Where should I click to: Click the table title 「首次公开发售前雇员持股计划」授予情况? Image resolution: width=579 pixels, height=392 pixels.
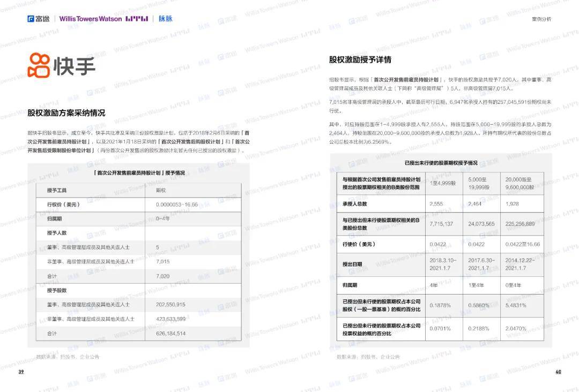point(139,172)
